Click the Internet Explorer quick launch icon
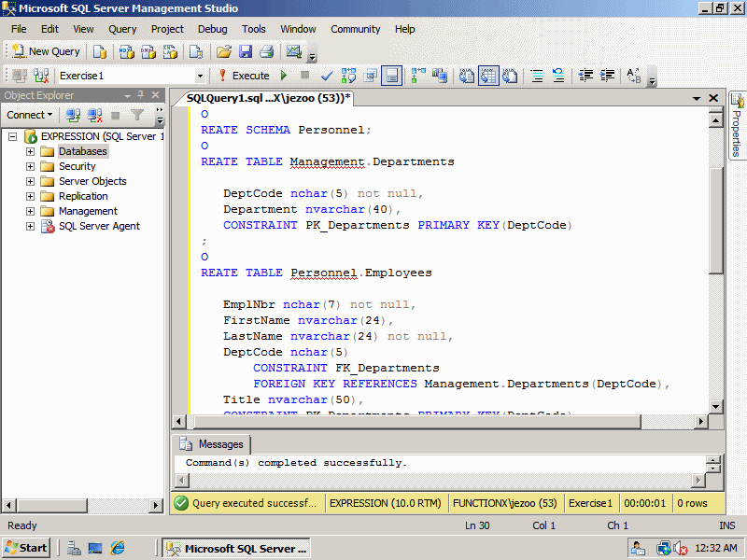Image resolution: width=747 pixels, height=560 pixels. 118,548
